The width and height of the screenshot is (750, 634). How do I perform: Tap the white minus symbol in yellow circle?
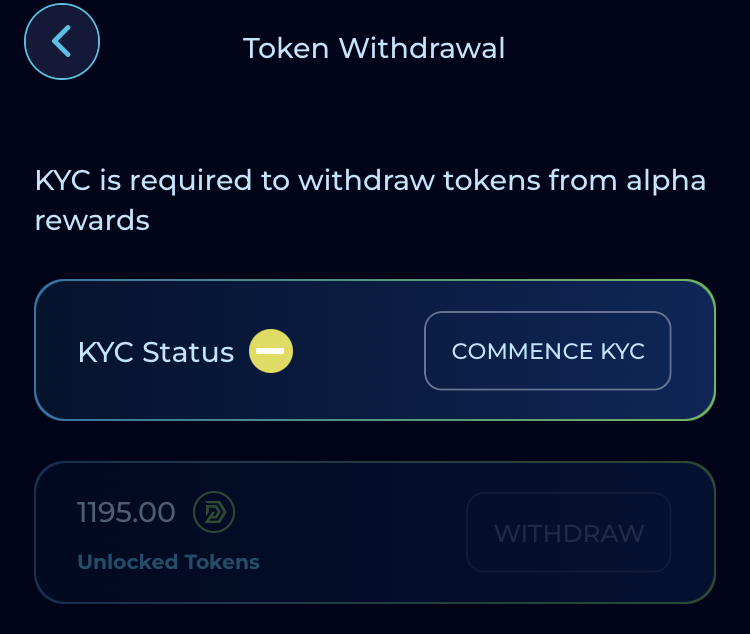(x=271, y=351)
